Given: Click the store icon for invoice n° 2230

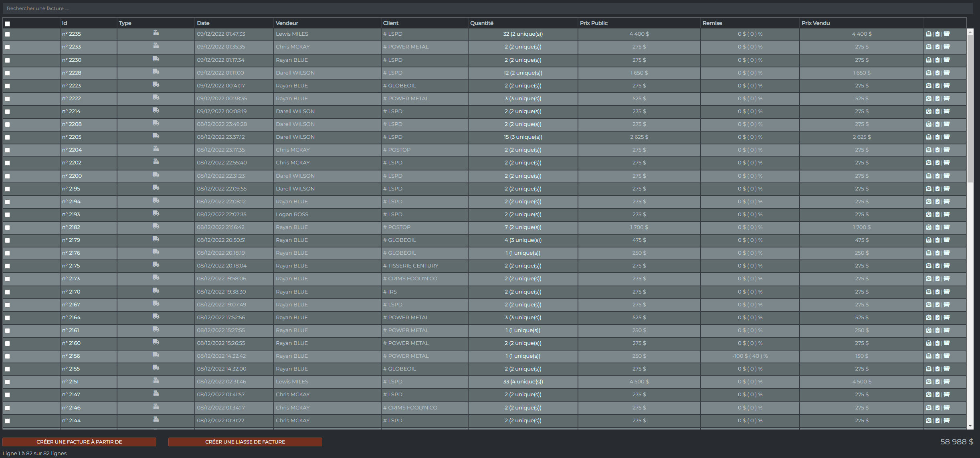Looking at the screenshot, I should [947, 60].
